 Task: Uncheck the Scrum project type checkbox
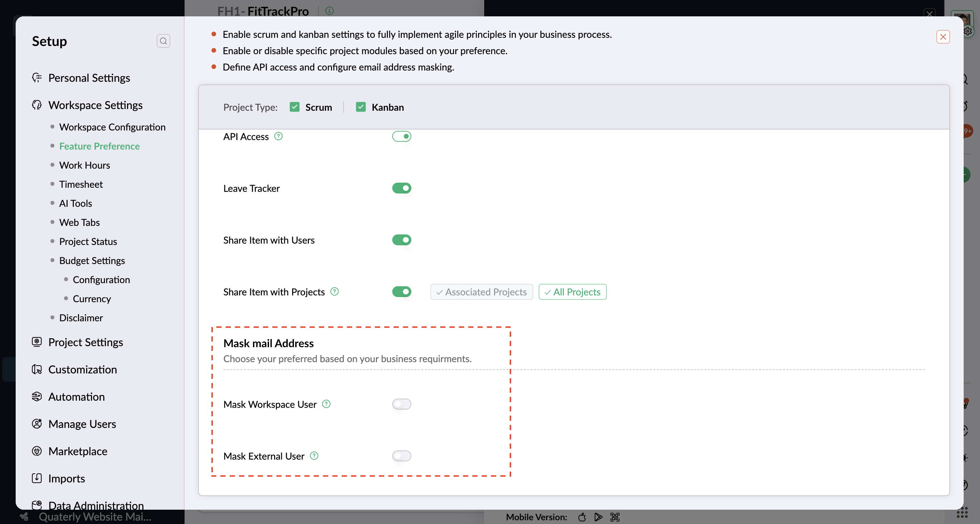[295, 107]
